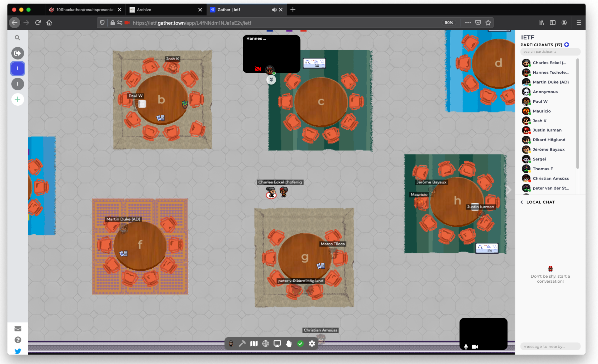598x364 pixels.
Task: Toggle the green availability status check
Action: click(x=300, y=343)
